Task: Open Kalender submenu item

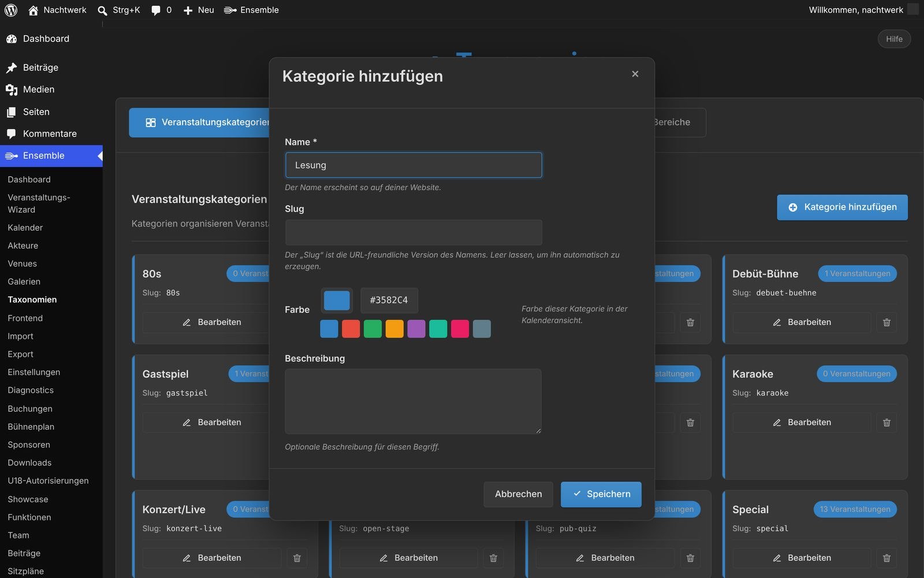Action: (x=25, y=228)
